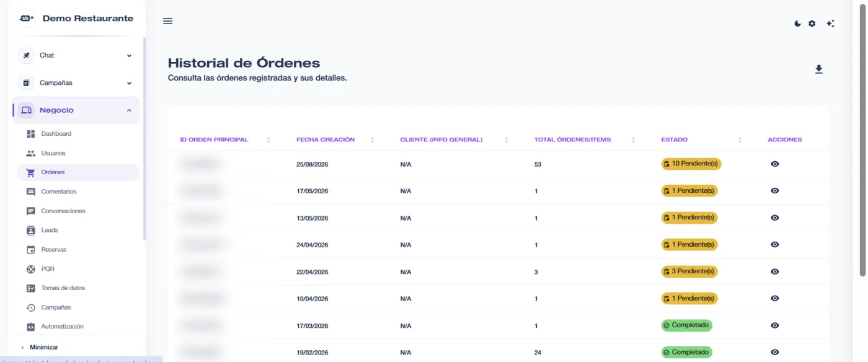
Task: Open Dashboard menu item
Action: coord(78,134)
